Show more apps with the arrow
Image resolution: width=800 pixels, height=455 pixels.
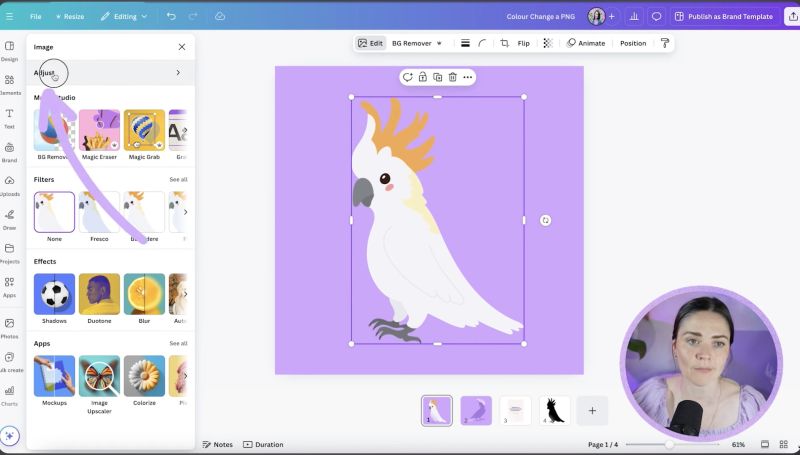185,376
